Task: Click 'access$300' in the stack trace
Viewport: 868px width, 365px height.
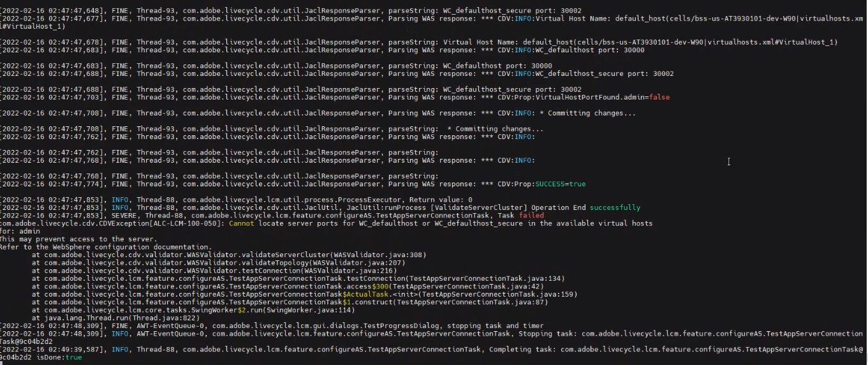Action: coord(368,287)
